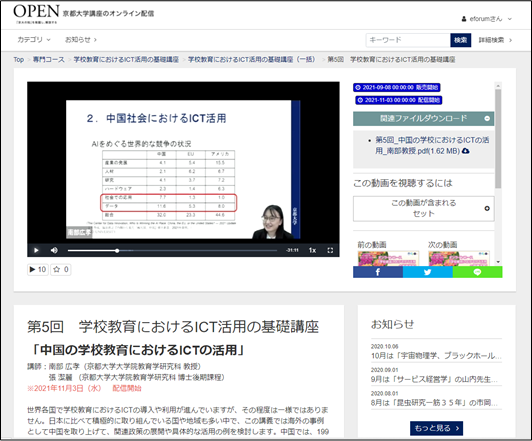Share the page on Twitter
532x441 pixels.
(x=428, y=272)
